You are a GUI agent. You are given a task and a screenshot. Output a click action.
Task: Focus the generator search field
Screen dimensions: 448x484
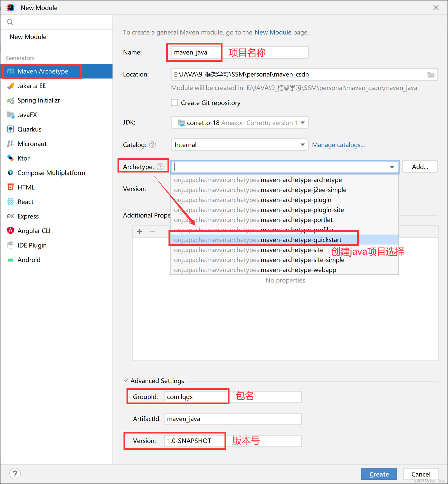tap(56, 22)
